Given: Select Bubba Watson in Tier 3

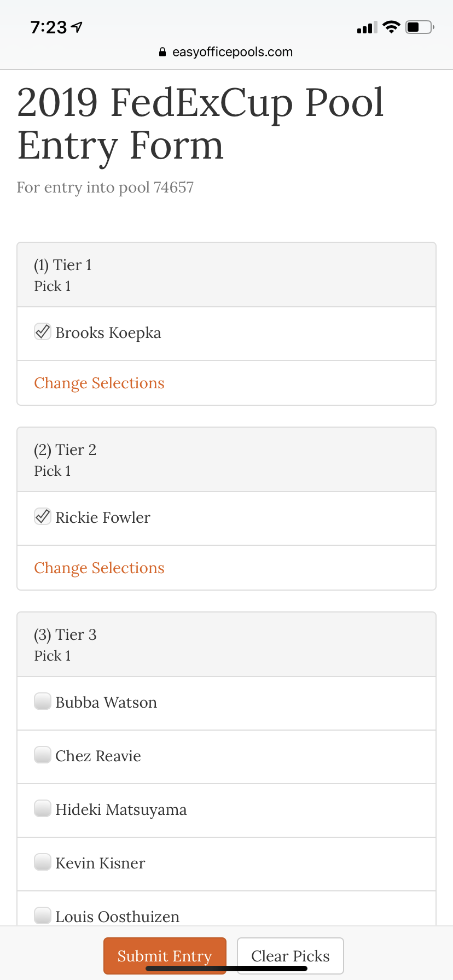Looking at the screenshot, I should pos(42,701).
